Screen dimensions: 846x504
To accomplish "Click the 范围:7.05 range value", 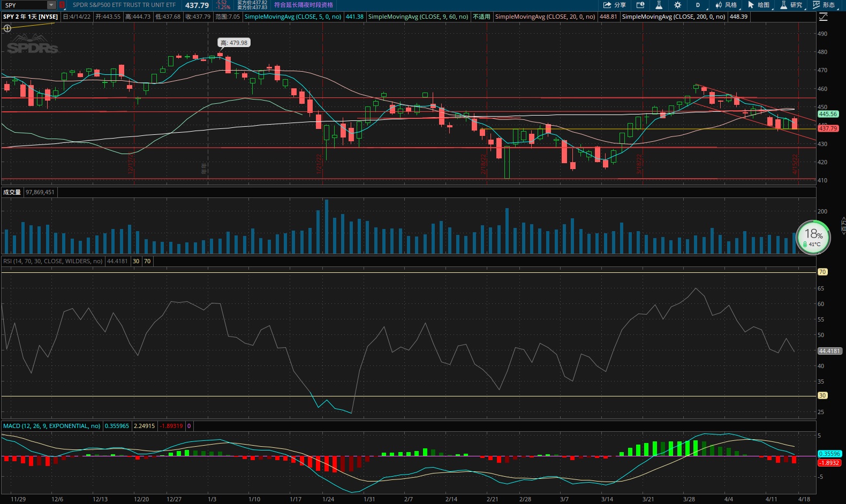I will (x=228, y=17).
